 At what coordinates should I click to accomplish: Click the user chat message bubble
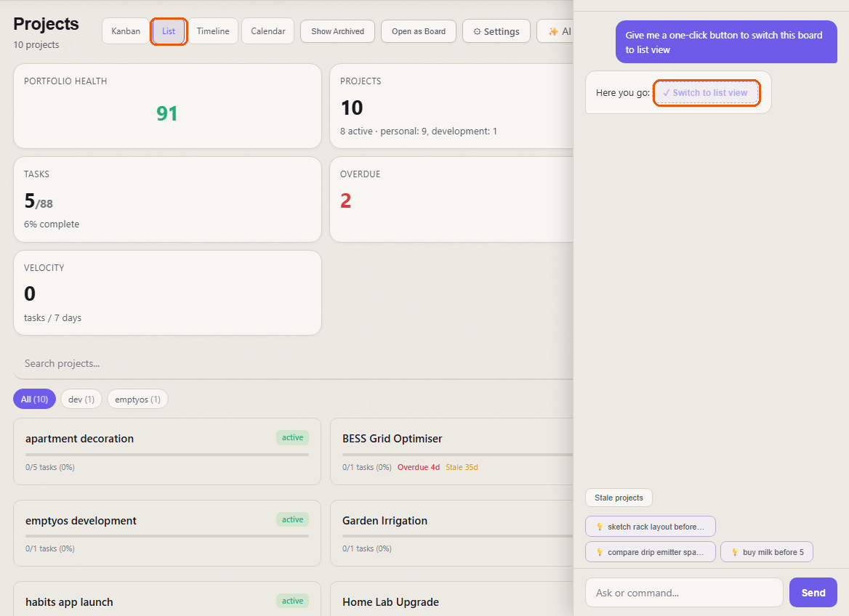[726, 42]
